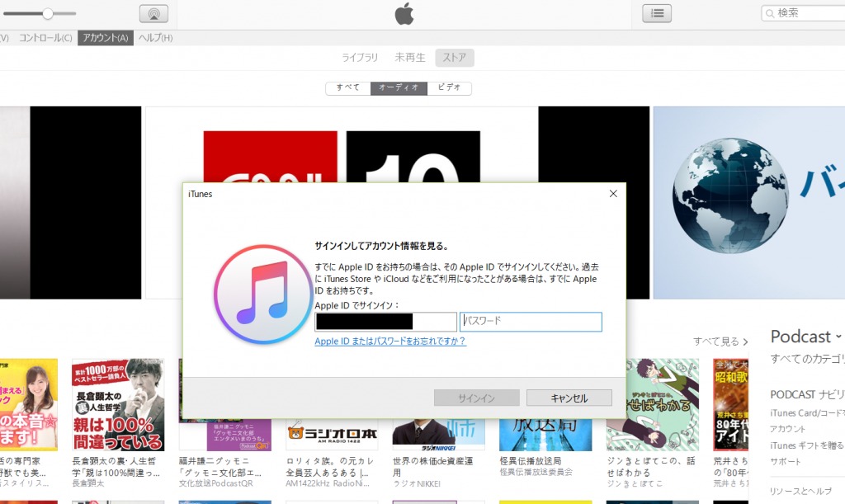Click the 世界の株価de資産運用 title
Screen dimensions: 845x504
pos(432,467)
